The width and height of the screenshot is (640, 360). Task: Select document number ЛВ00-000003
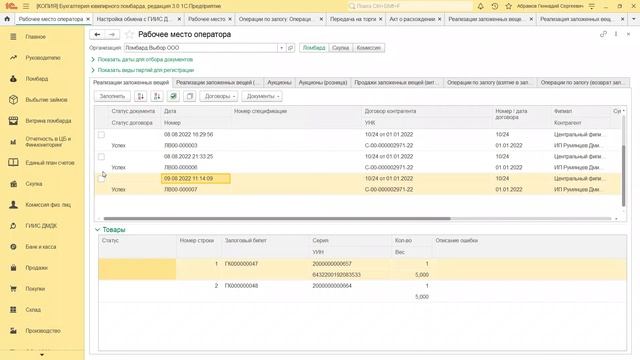(x=181, y=146)
